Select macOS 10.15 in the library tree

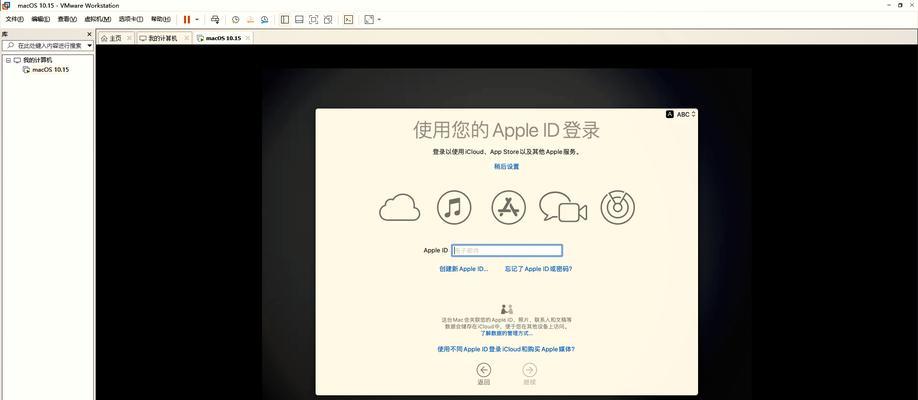[50, 70]
